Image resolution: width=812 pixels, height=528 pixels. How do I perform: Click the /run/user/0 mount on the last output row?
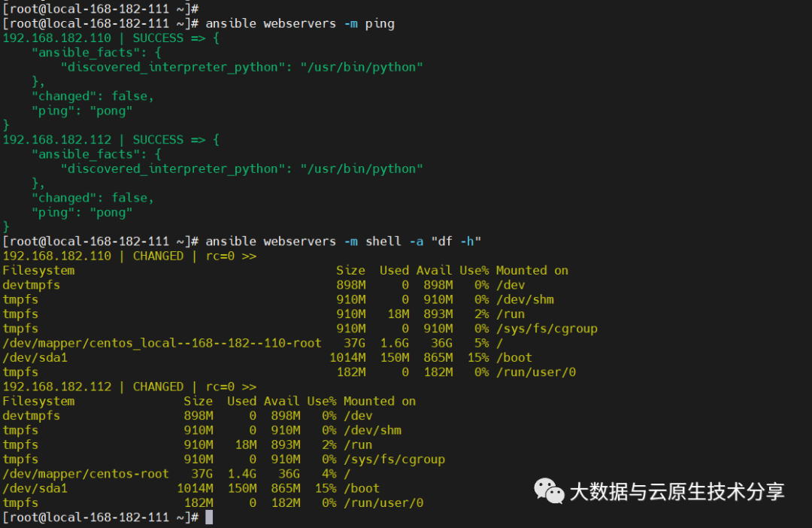coord(383,503)
